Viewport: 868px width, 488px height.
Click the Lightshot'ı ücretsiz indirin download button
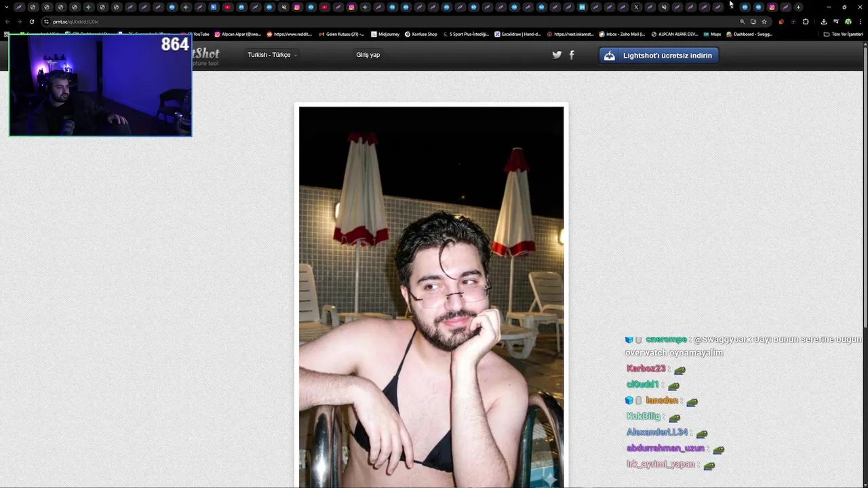click(658, 56)
